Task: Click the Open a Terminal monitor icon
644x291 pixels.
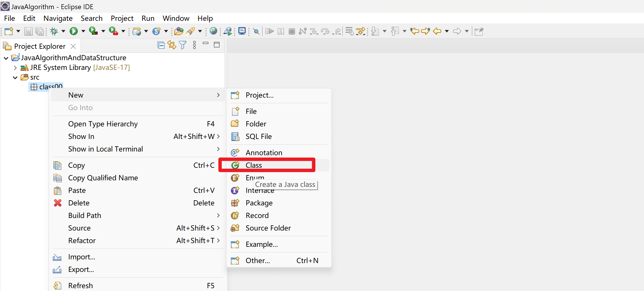Action: pos(242,31)
